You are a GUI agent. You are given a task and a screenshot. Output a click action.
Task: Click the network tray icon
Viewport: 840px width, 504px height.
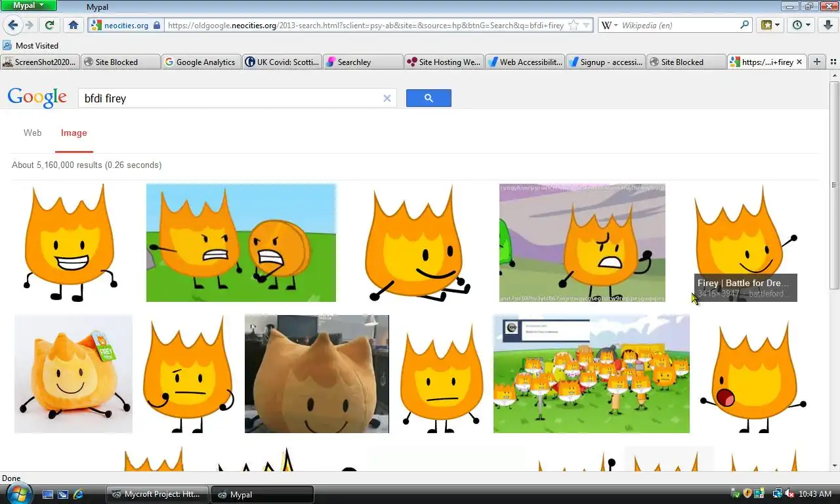(777, 494)
